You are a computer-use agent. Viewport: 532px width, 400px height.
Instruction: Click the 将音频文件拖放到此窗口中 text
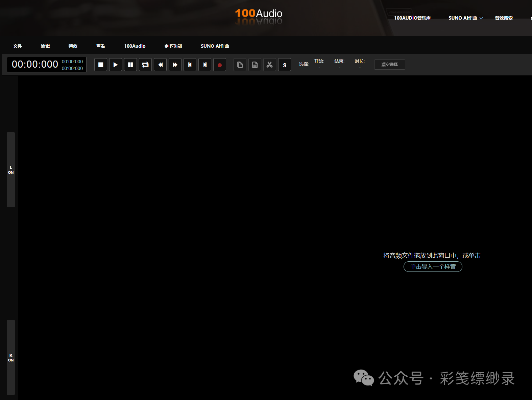pyautogui.click(x=420, y=256)
